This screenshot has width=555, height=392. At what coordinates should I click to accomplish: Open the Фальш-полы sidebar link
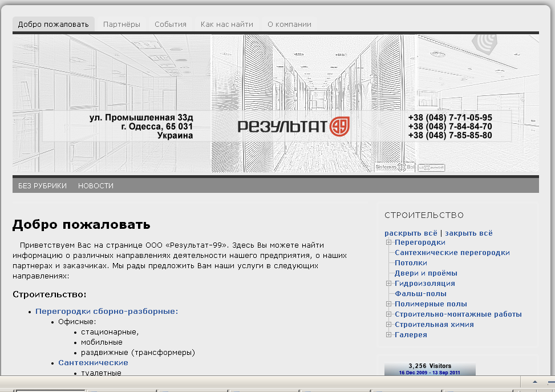click(x=420, y=294)
